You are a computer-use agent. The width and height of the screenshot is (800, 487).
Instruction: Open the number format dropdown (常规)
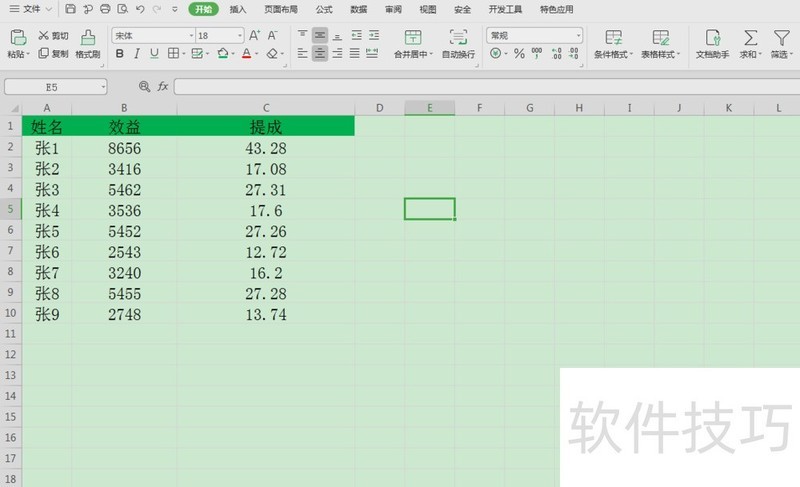tap(579, 36)
